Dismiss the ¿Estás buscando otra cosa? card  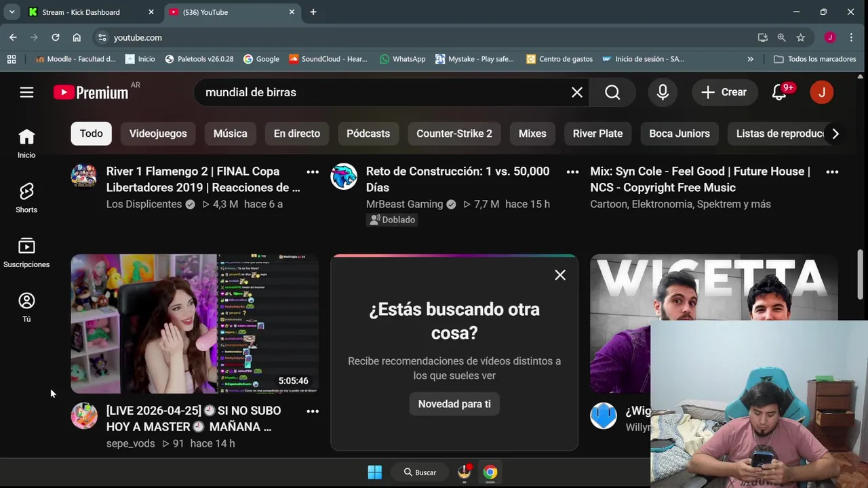click(560, 275)
